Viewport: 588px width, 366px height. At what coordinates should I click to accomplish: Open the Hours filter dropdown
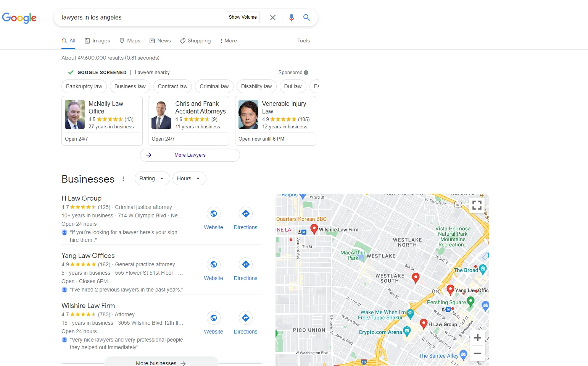(x=189, y=178)
